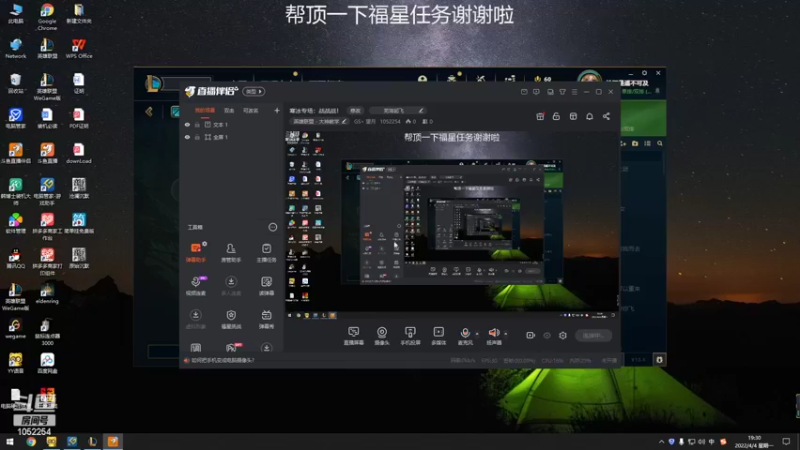Expand the microphone dropdown arrow

click(477, 334)
